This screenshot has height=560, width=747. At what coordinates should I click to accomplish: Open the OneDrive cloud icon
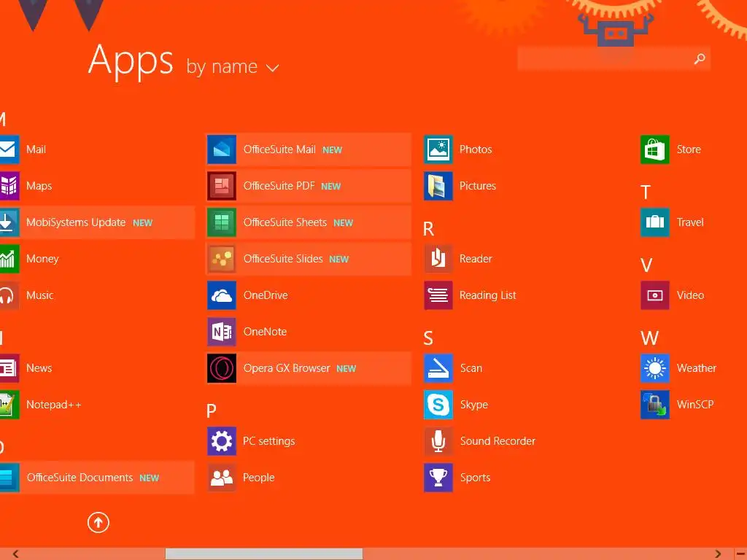222,295
